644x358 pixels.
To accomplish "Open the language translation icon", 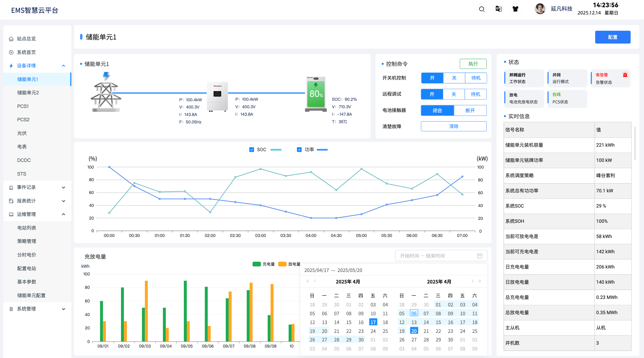I will click(498, 9).
